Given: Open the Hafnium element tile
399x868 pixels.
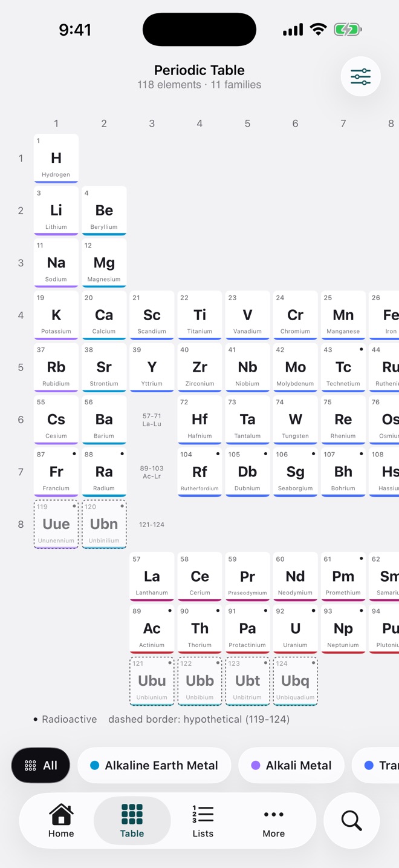Looking at the screenshot, I should point(199,419).
